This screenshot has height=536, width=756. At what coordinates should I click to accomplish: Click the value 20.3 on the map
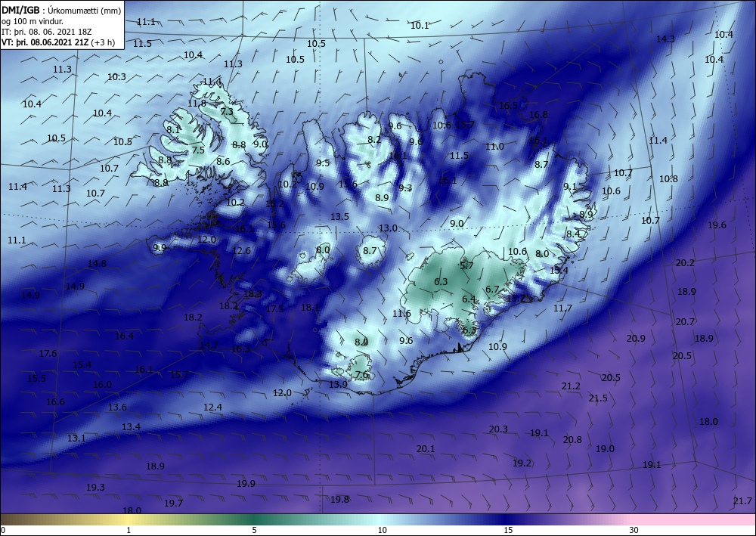498,429
